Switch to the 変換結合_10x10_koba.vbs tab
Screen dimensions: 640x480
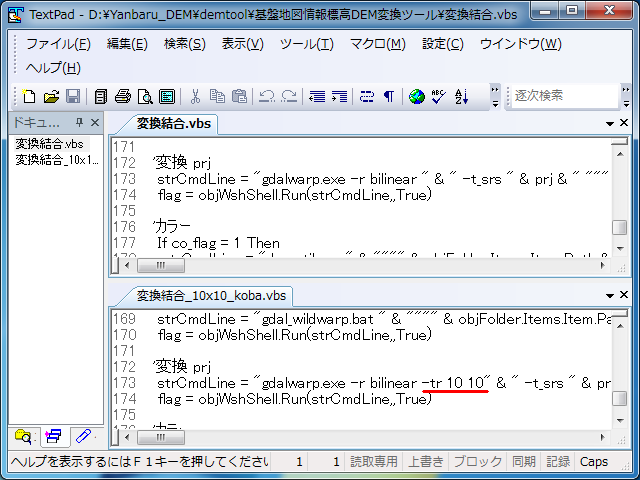[211, 295]
